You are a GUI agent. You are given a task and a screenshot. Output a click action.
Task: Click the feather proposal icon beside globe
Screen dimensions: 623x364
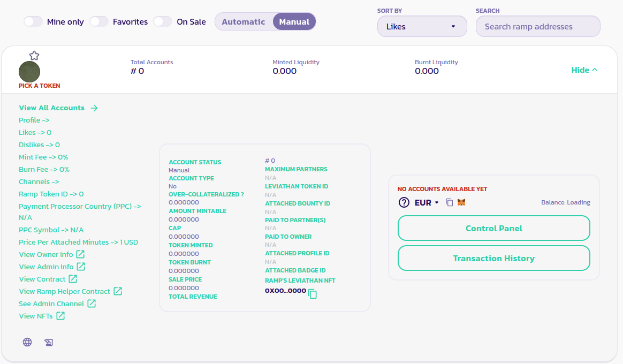49,343
